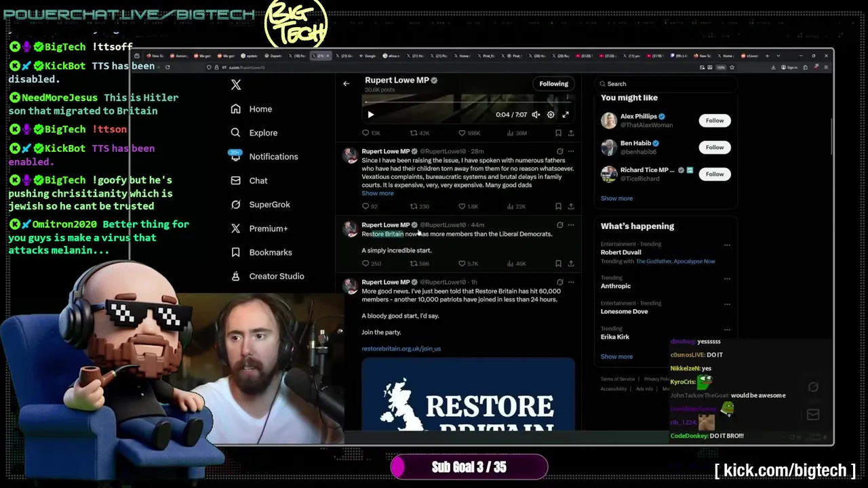
Task: Open Grok icon on 'numerous fathers' post
Action: [x=559, y=151]
